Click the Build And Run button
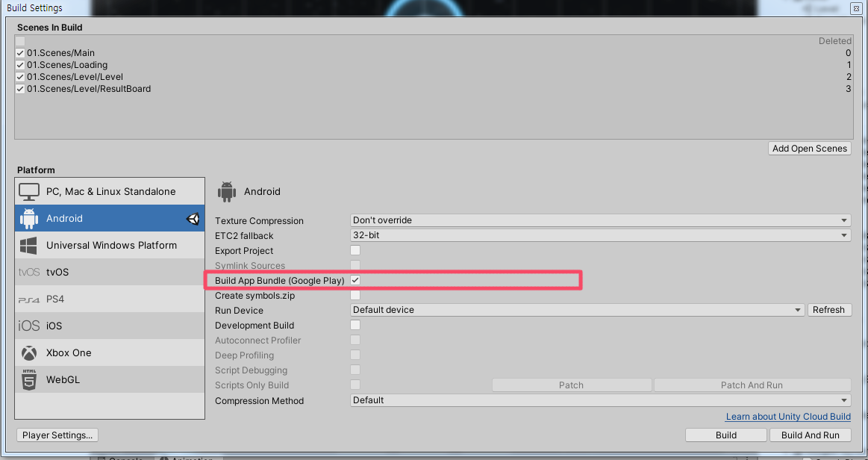The image size is (868, 460). [x=810, y=435]
